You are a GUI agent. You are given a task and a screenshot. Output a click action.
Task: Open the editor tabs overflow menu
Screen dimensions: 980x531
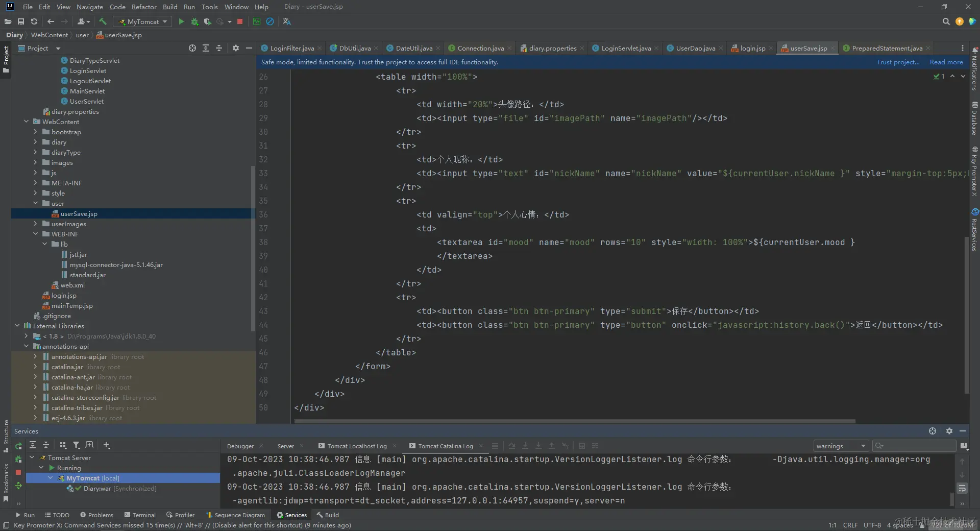(x=963, y=48)
